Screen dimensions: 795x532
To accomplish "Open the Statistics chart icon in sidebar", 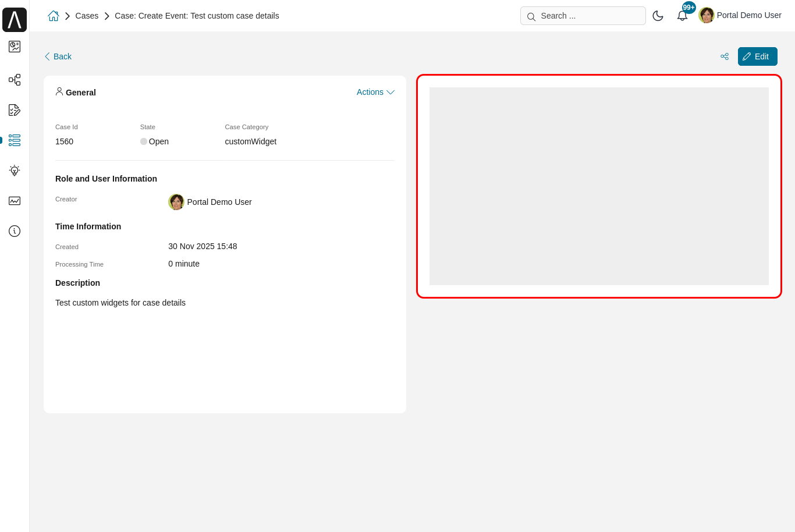I will point(14,201).
